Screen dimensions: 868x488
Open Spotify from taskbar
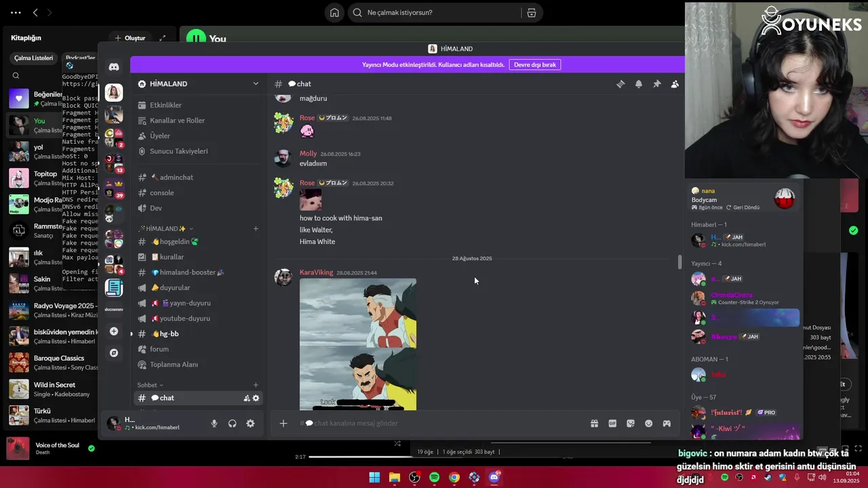(x=434, y=478)
